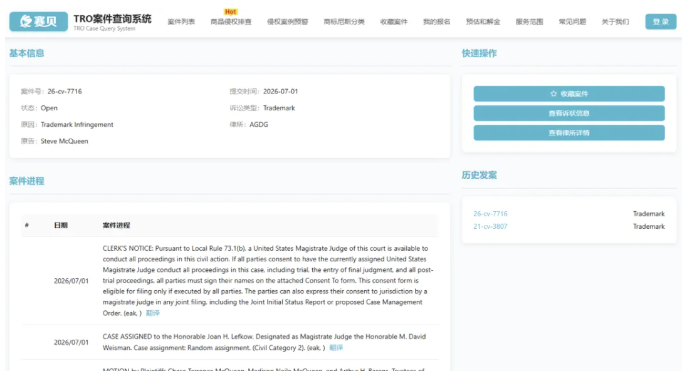Open historical case 21-cv-3807 link
This screenshot has width=690, height=379.
(490, 226)
